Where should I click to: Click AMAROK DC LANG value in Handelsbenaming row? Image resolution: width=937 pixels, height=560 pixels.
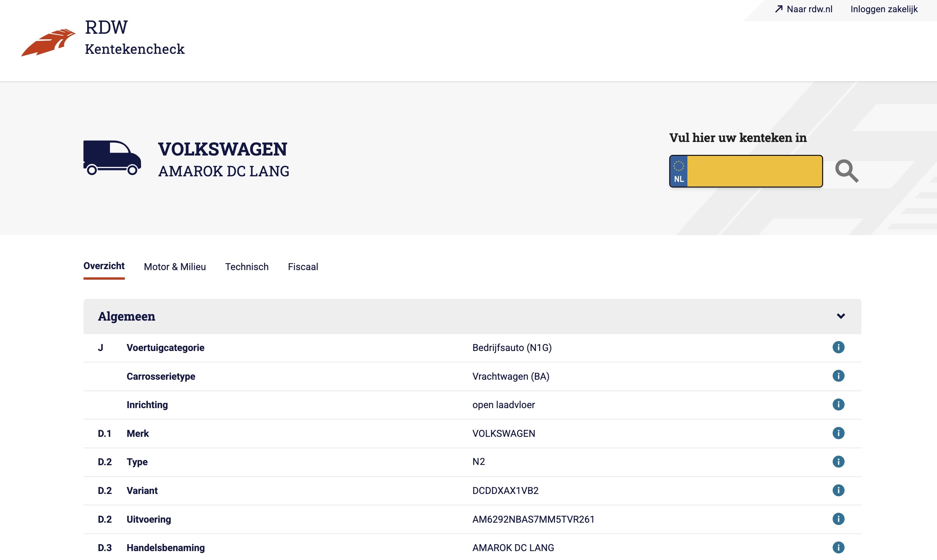click(513, 548)
